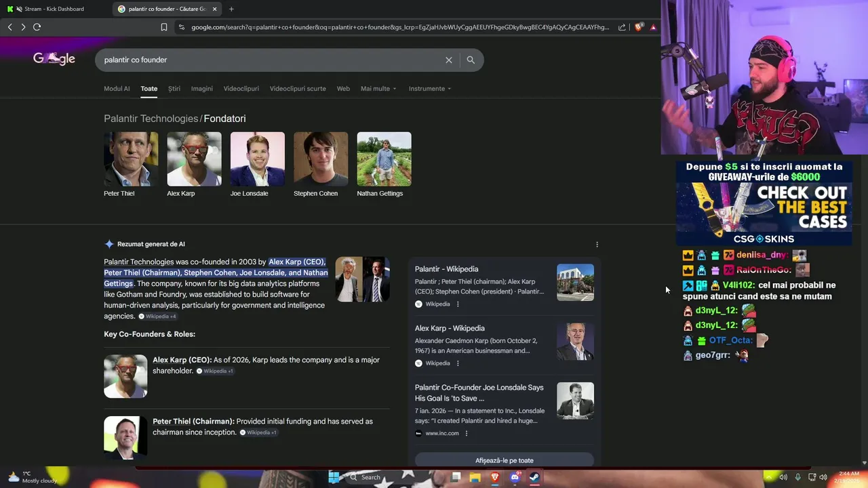This screenshot has height=488, width=868.
Task: Open Alex Karp - Wikipedia source link
Action: coord(450,328)
